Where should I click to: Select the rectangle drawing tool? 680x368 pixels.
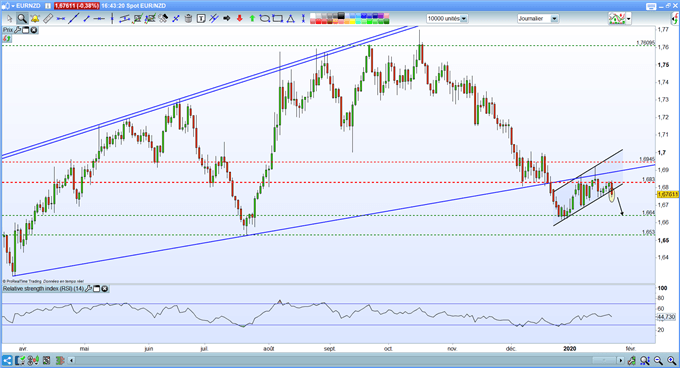(278, 19)
